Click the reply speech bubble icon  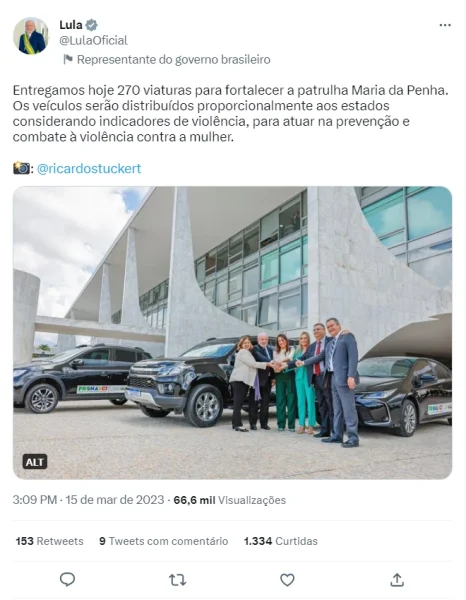click(67, 580)
